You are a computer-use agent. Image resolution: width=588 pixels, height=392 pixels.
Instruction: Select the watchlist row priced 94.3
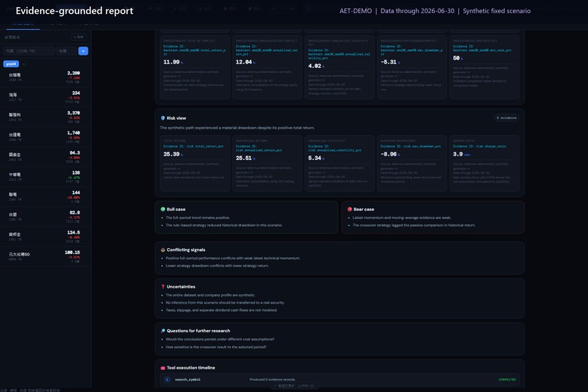click(x=45, y=157)
